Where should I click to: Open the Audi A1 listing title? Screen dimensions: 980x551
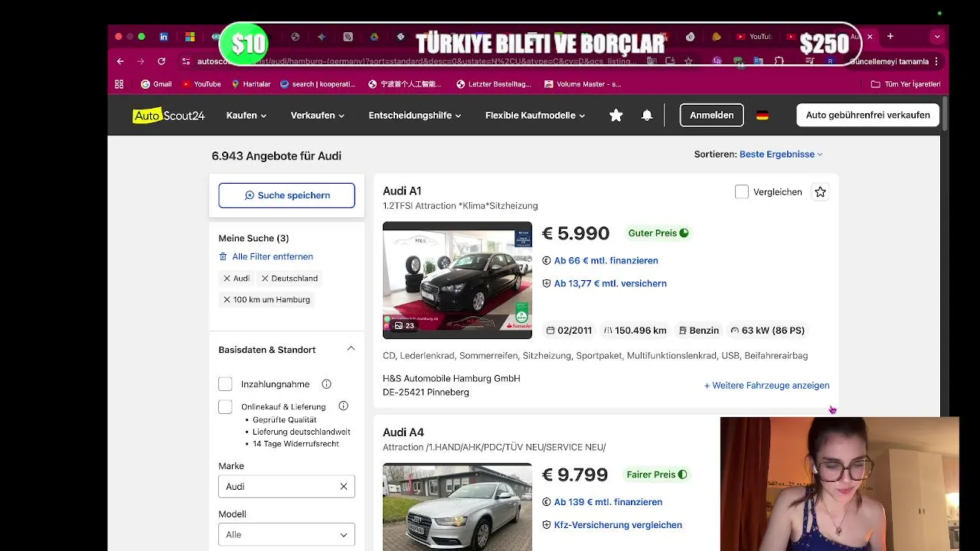click(402, 191)
